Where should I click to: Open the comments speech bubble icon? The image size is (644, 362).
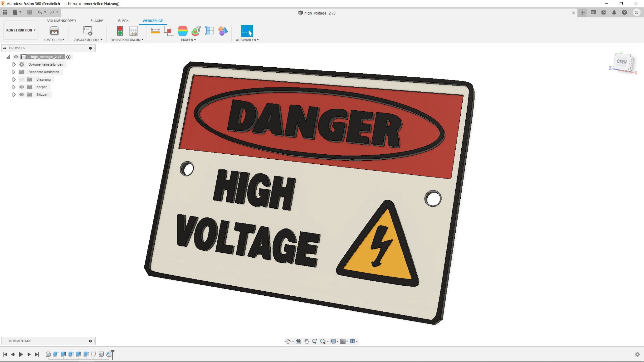click(x=593, y=12)
